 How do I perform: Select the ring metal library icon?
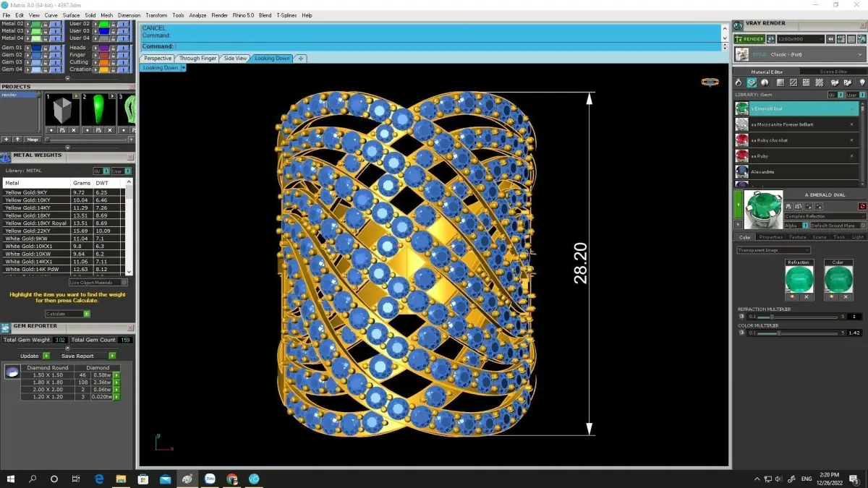tap(739, 82)
